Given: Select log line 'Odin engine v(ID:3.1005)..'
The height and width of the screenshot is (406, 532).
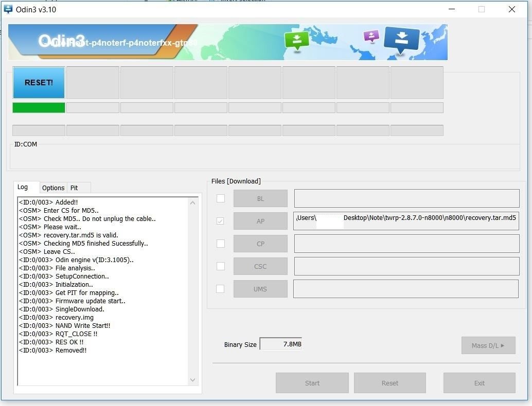Looking at the screenshot, I should coord(76,260).
